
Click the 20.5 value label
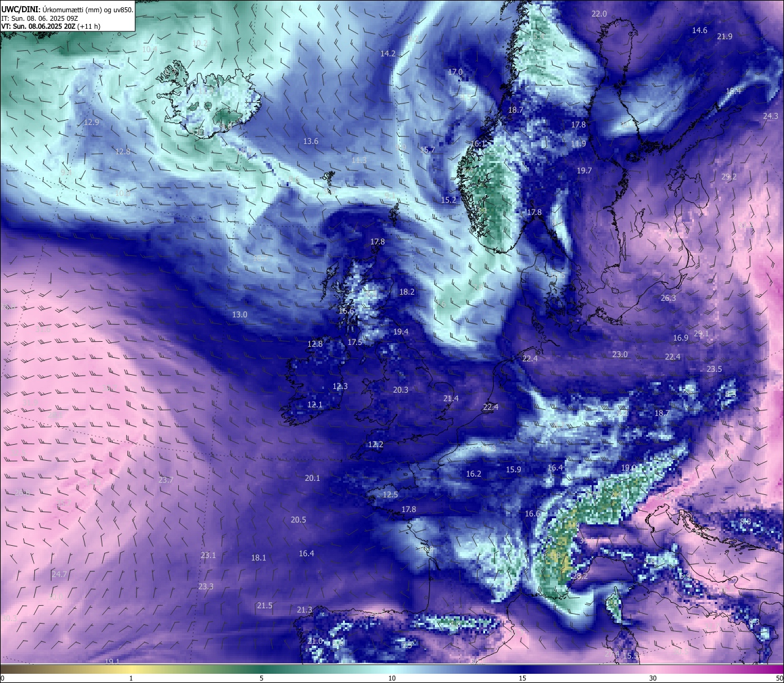(298, 519)
